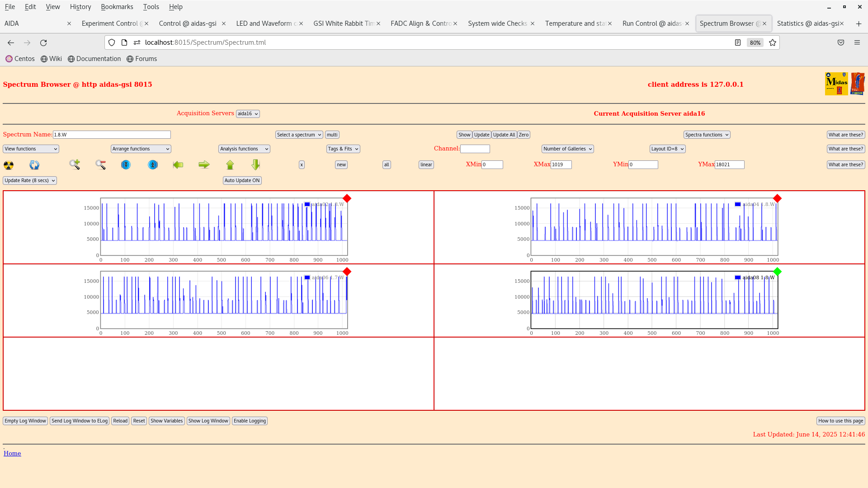Click the radiation hazard icon
Image resolution: width=868 pixels, height=488 pixels.
[x=9, y=165]
